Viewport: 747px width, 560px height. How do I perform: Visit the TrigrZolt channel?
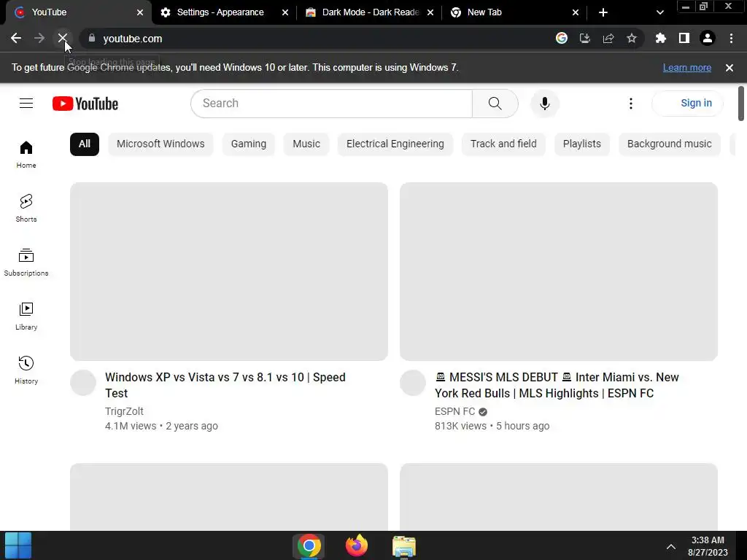click(x=124, y=411)
